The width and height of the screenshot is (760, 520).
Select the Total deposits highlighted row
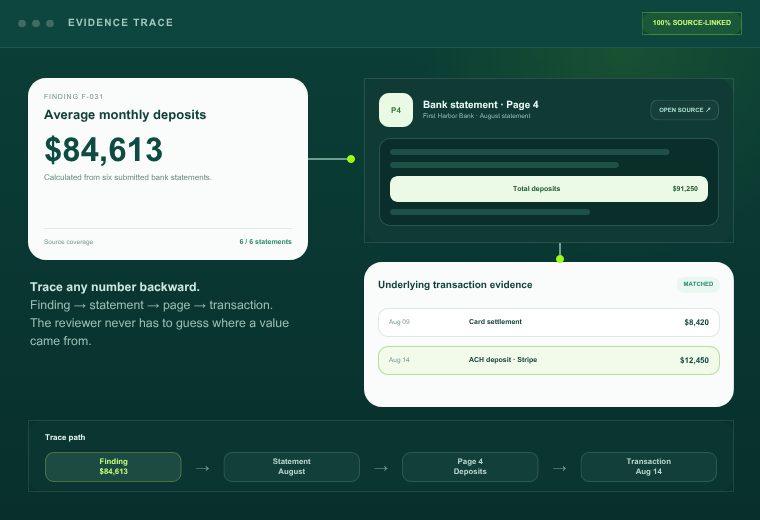click(549, 189)
